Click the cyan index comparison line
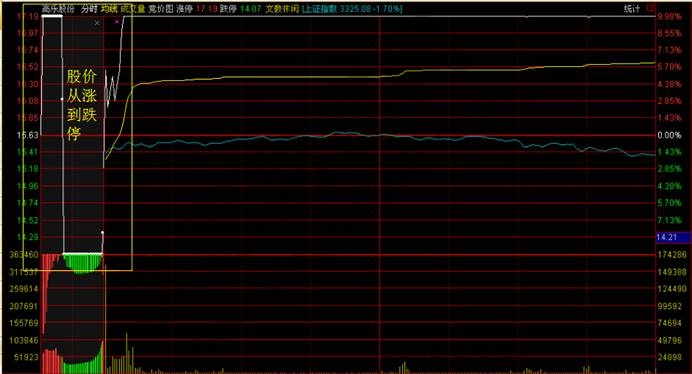Viewport: 692px width, 374px height. [x=309, y=136]
